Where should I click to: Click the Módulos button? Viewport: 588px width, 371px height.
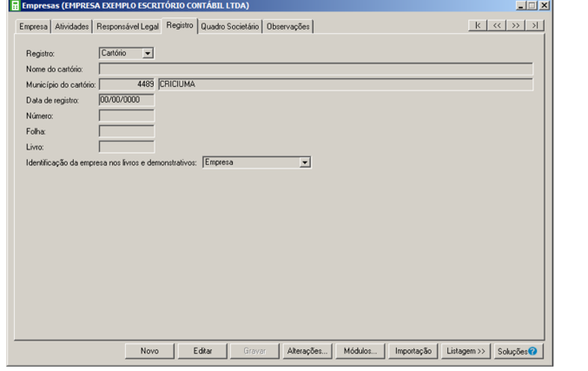coord(360,351)
